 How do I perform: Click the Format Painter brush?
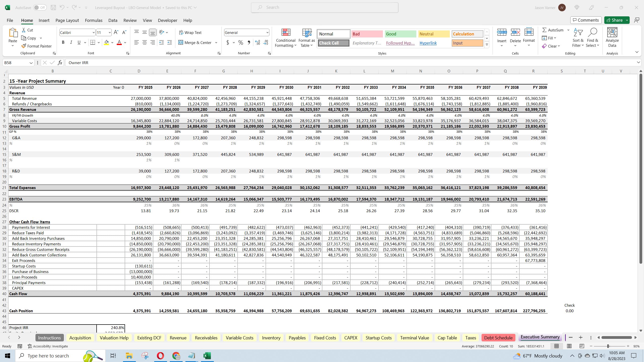pos(36,46)
